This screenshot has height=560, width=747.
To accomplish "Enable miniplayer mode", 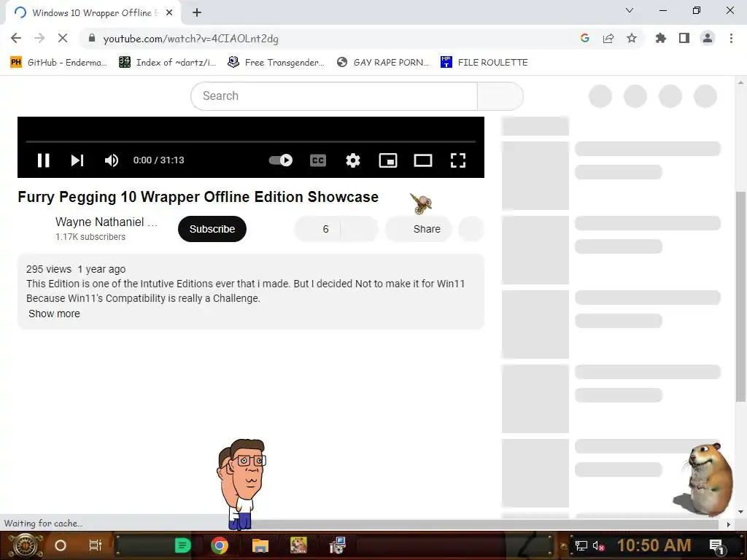I will click(388, 160).
